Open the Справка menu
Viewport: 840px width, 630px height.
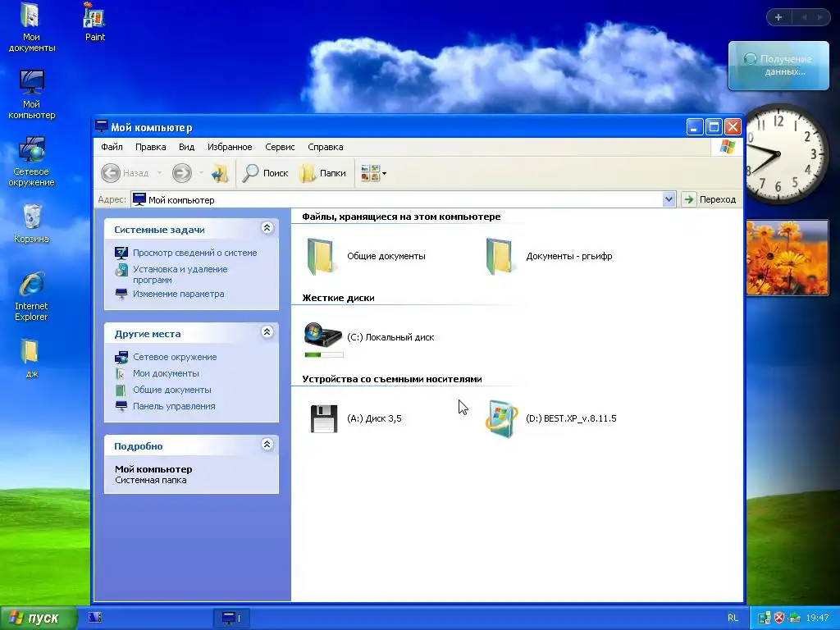tap(325, 147)
